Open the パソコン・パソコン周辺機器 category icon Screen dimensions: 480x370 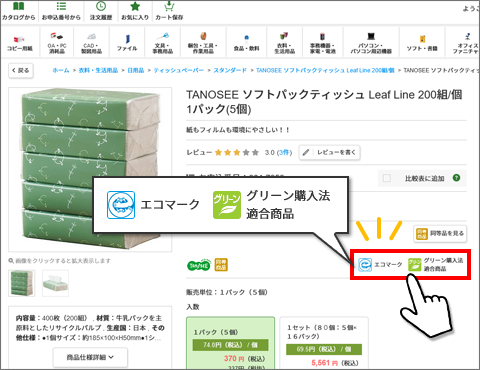371,43
